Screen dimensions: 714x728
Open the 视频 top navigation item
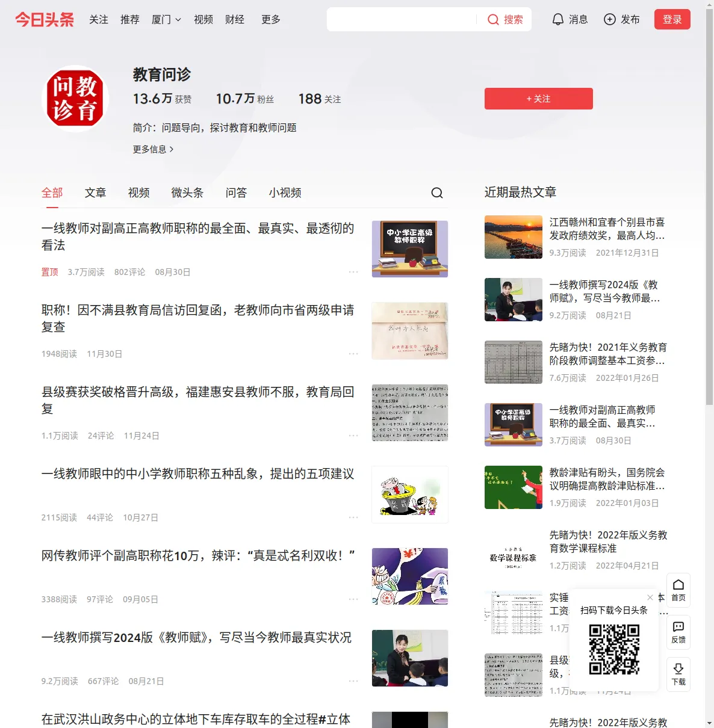(x=203, y=20)
